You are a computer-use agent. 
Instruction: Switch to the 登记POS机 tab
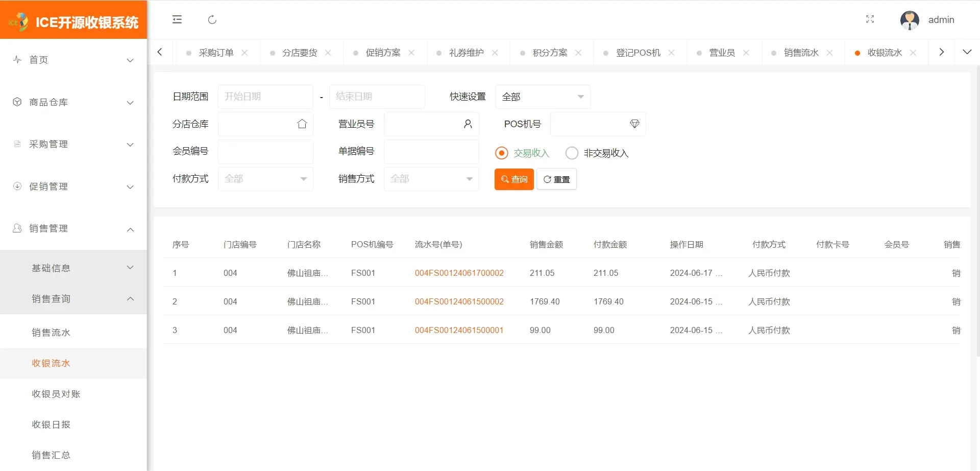pyautogui.click(x=639, y=53)
